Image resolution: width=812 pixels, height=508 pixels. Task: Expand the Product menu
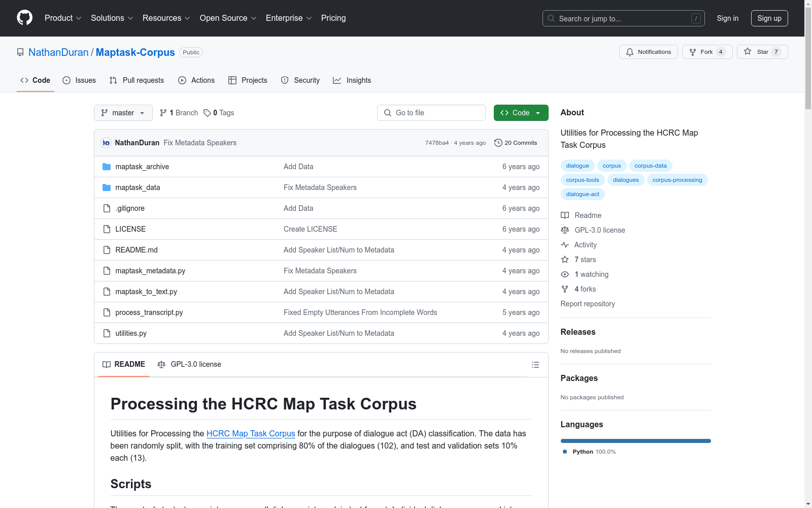[63, 18]
